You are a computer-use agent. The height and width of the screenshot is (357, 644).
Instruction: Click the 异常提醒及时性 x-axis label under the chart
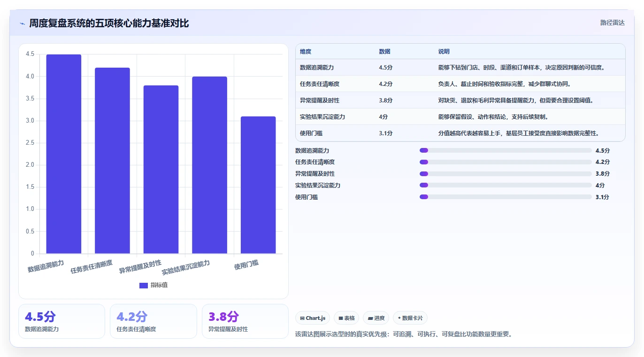click(x=140, y=267)
